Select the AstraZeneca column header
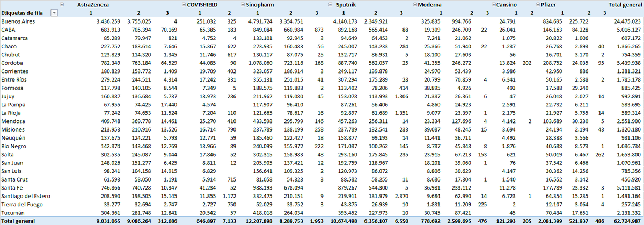The width and height of the screenshot is (644, 225). pos(94,4)
